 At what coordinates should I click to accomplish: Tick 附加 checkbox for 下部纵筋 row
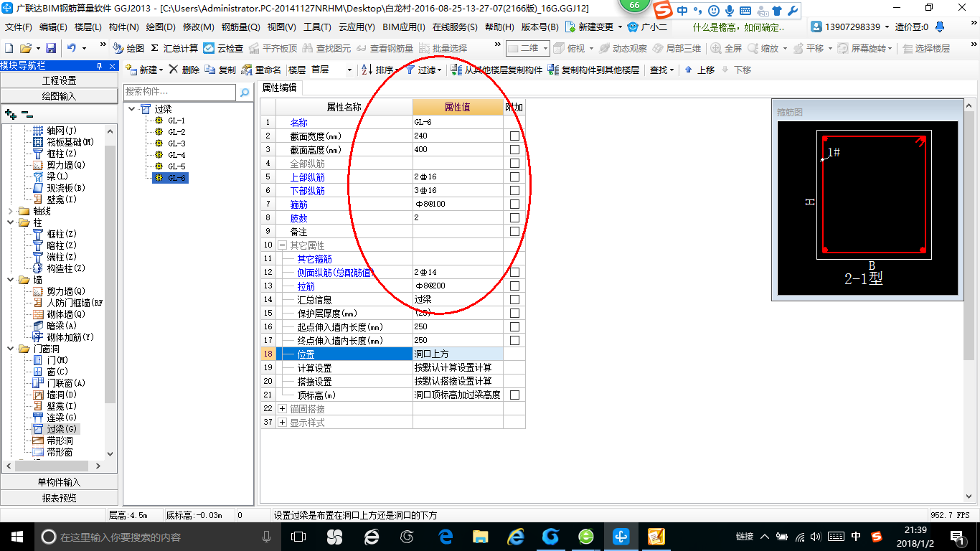(x=514, y=191)
